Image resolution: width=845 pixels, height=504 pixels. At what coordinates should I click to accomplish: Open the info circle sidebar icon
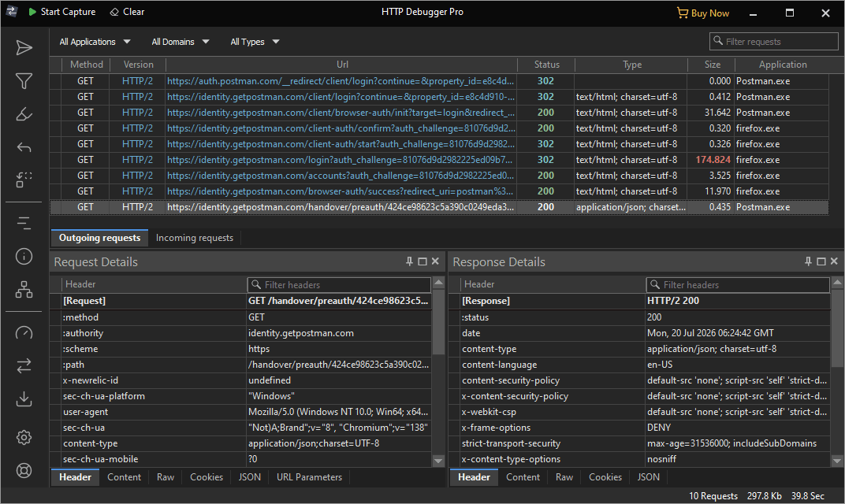(24, 256)
